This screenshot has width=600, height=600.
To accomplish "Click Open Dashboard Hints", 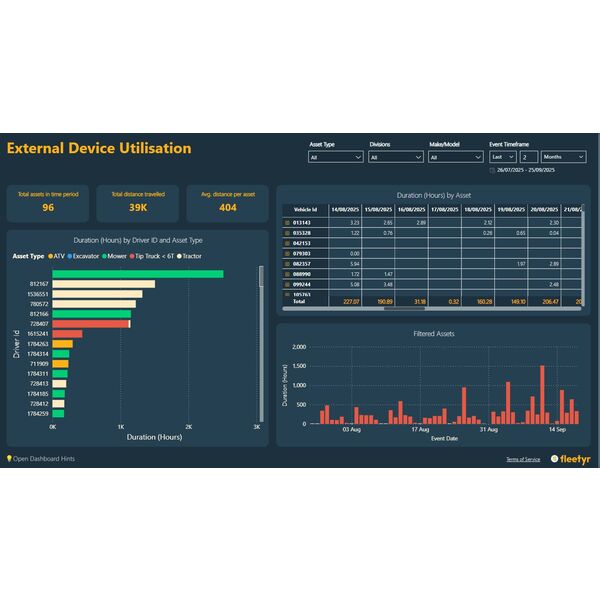I will 44,459.
